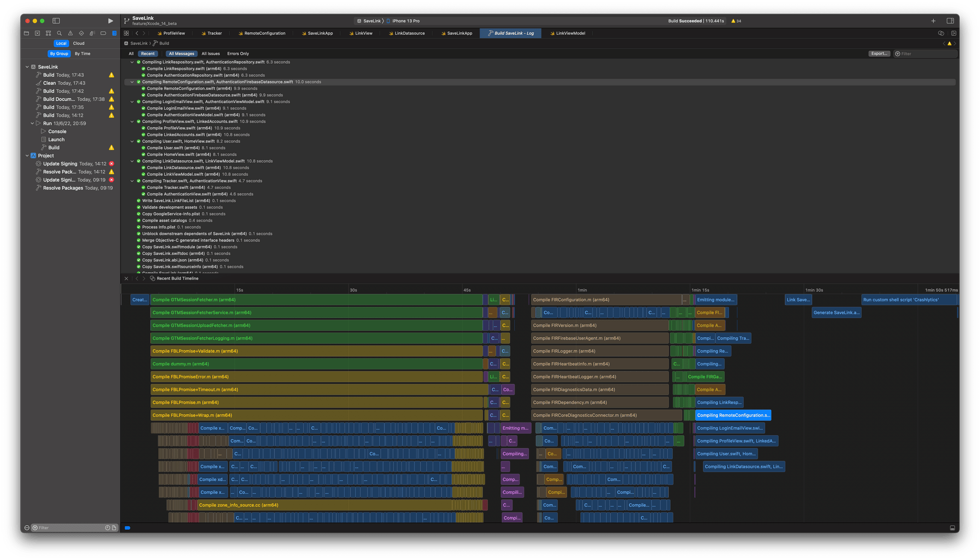Collapse Compiling LoginEmailView.swift log group
Screen dimensions: 980x560
coord(132,102)
